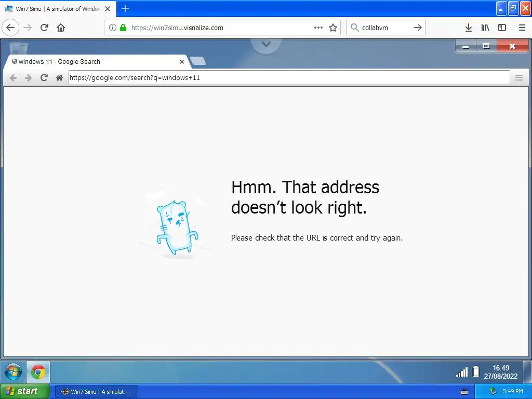This screenshot has width=532, height=399.
Task: Click the 5:49 PM clock
Action: tap(513, 391)
